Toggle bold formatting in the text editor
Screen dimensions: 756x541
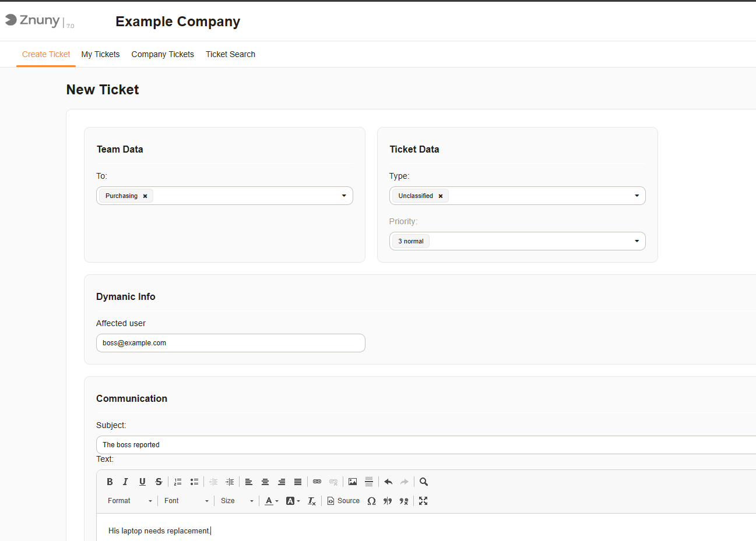pos(110,482)
